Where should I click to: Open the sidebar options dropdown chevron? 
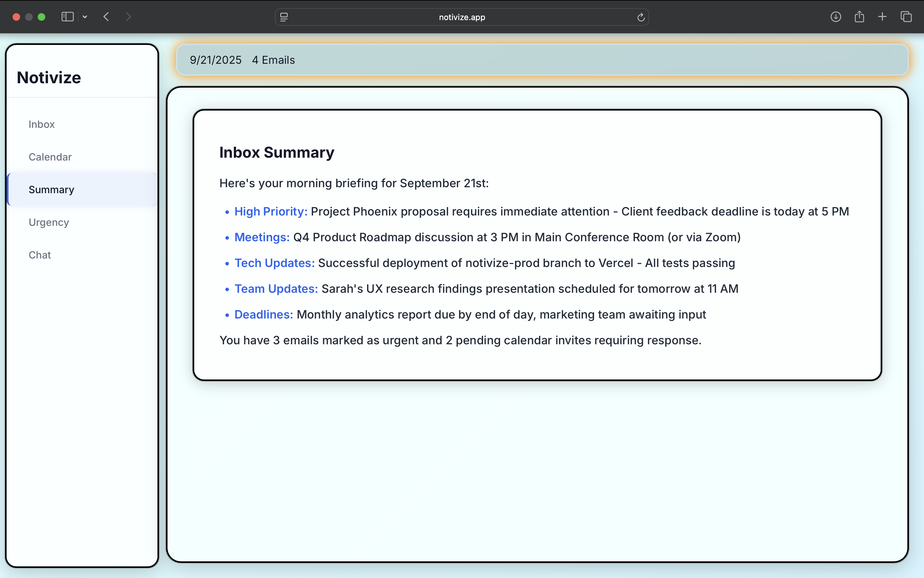coord(85,17)
